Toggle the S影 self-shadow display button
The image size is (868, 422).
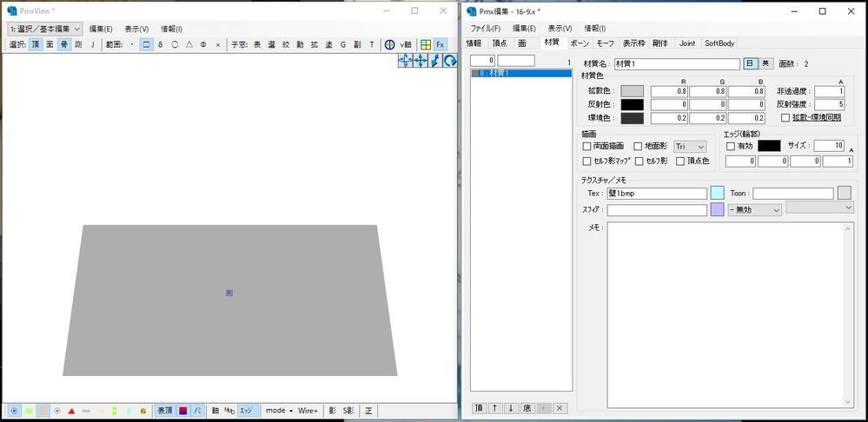coord(348,411)
